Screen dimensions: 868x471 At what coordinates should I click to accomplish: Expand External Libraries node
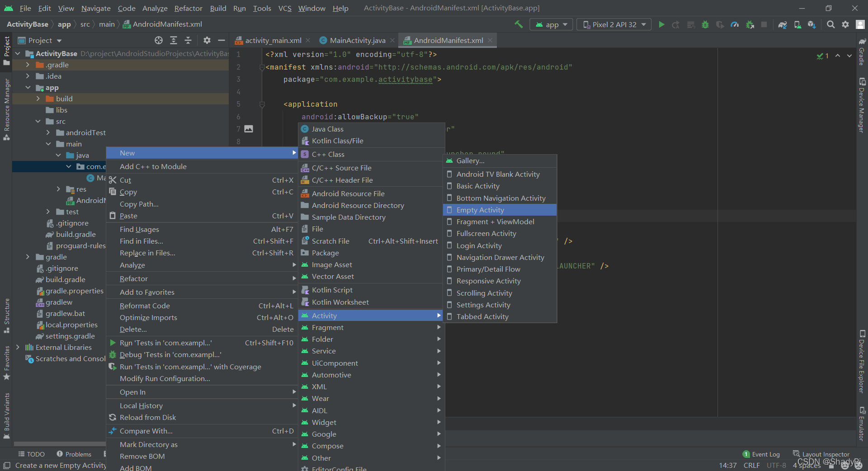(18, 347)
